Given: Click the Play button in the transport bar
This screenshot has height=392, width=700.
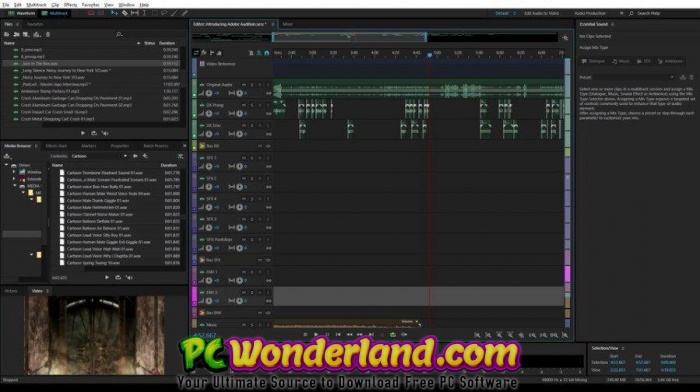Looking at the screenshot, I should click(x=316, y=334).
